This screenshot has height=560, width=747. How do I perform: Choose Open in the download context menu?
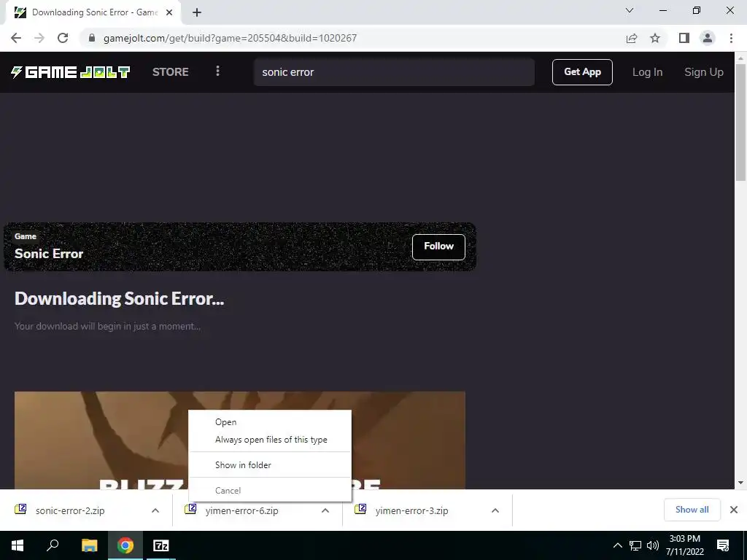pyautogui.click(x=270, y=422)
